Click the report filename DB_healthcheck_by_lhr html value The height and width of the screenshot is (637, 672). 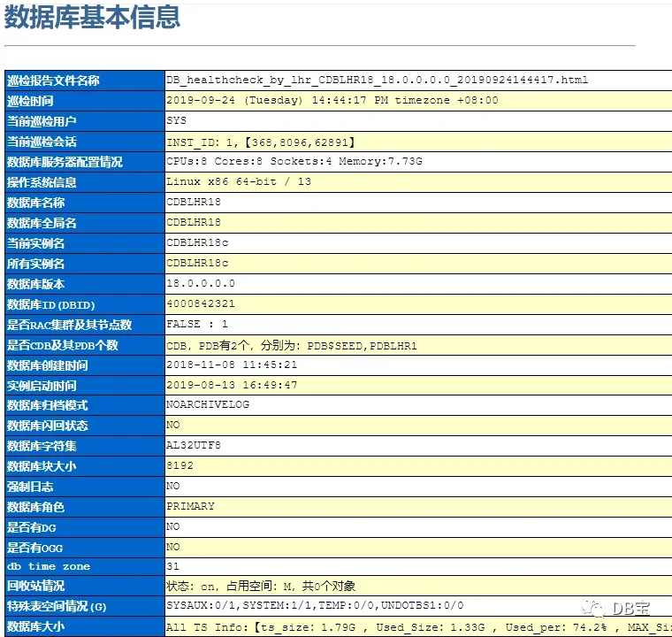point(378,81)
